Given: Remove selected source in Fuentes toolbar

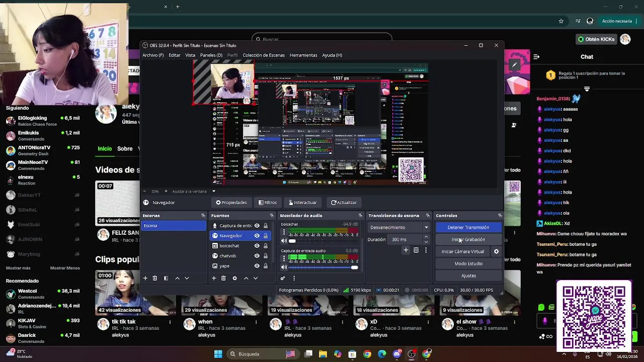Looking at the screenshot, I should coord(223,278).
